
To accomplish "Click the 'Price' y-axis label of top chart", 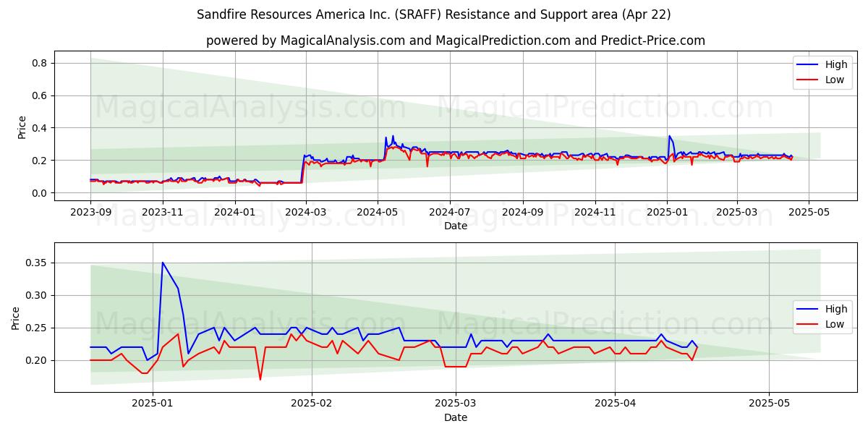I will (x=22, y=127).
